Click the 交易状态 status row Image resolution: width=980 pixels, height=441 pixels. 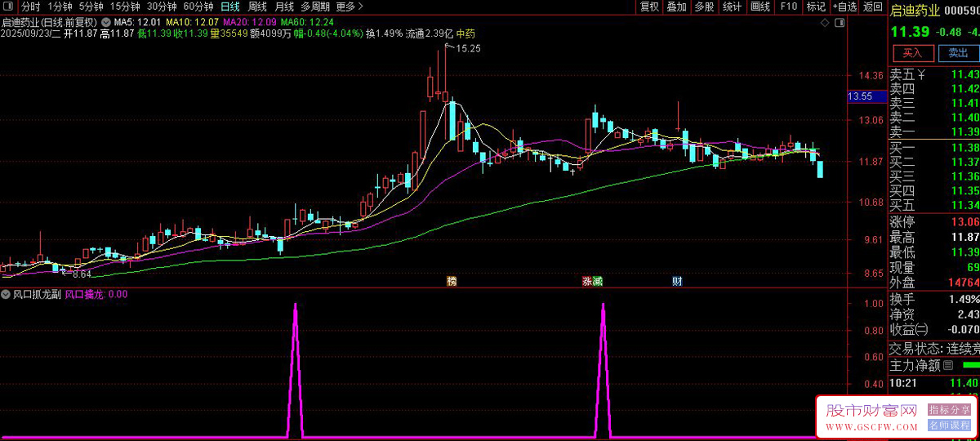coord(933,347)
